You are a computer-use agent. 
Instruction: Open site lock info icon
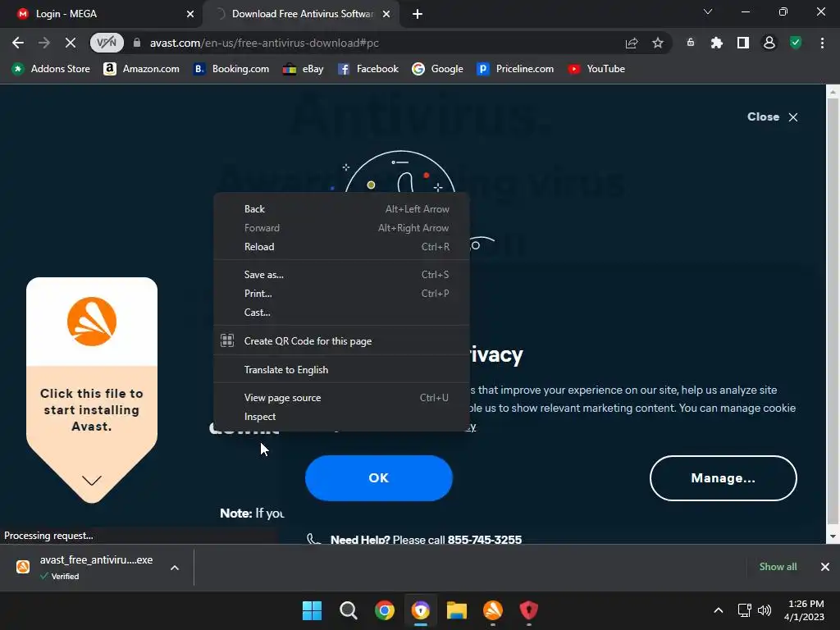137,43
